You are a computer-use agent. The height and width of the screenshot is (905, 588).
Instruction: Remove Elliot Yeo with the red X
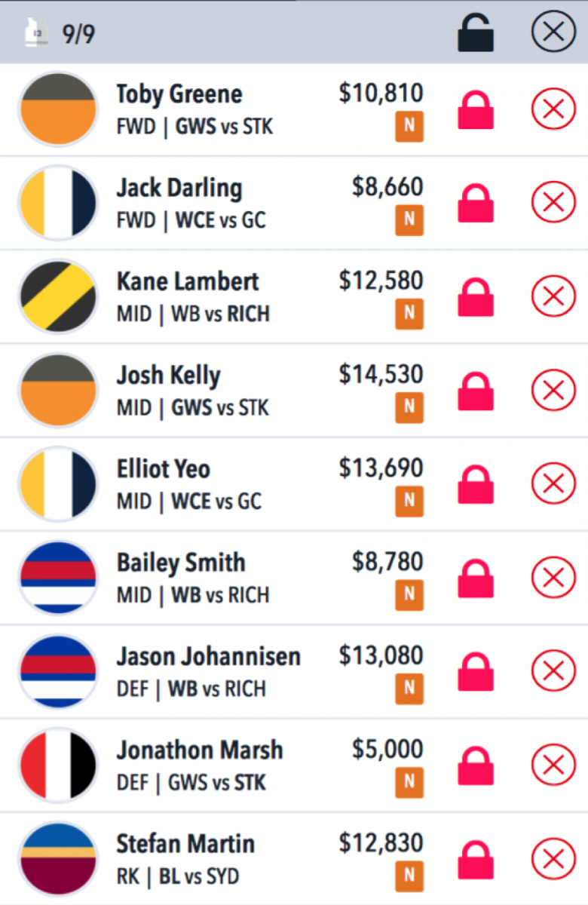(553, 484)
